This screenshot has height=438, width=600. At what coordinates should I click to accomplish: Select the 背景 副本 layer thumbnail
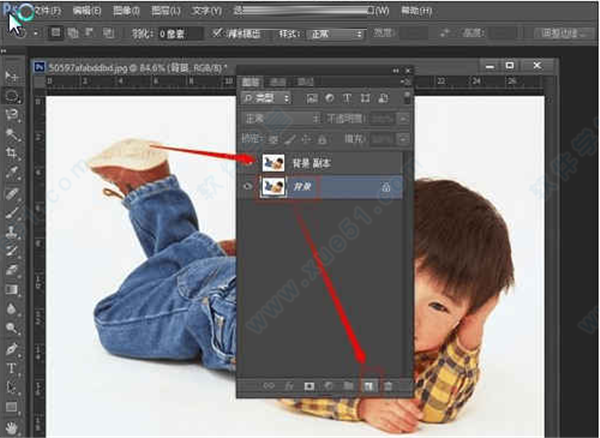pyautogui.click(x=271, y=161)
